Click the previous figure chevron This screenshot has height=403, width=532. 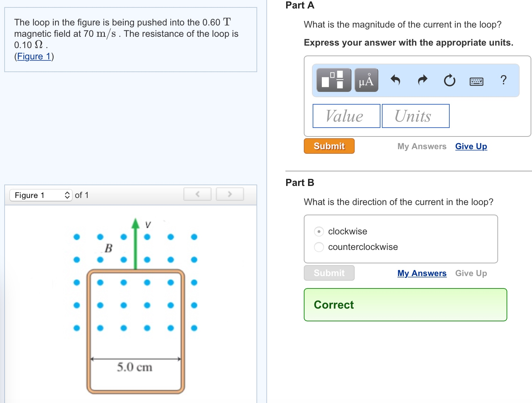click(x=197, y=194)
